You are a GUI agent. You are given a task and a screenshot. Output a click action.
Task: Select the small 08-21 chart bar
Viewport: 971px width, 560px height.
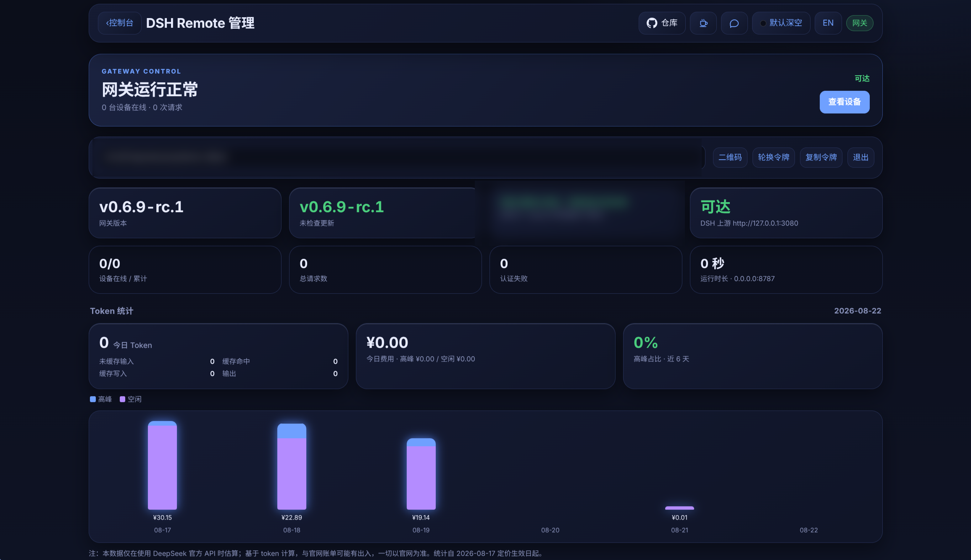[x=679, y=508]
